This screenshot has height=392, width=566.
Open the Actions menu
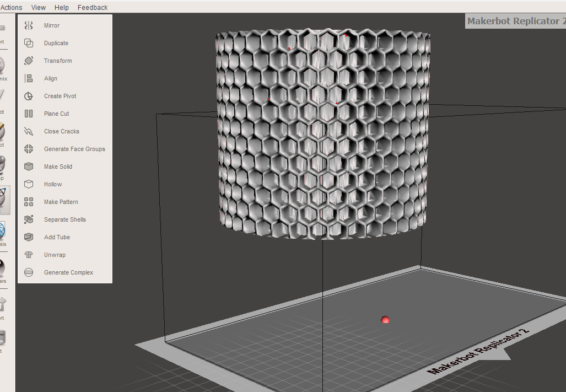(11, 7)
